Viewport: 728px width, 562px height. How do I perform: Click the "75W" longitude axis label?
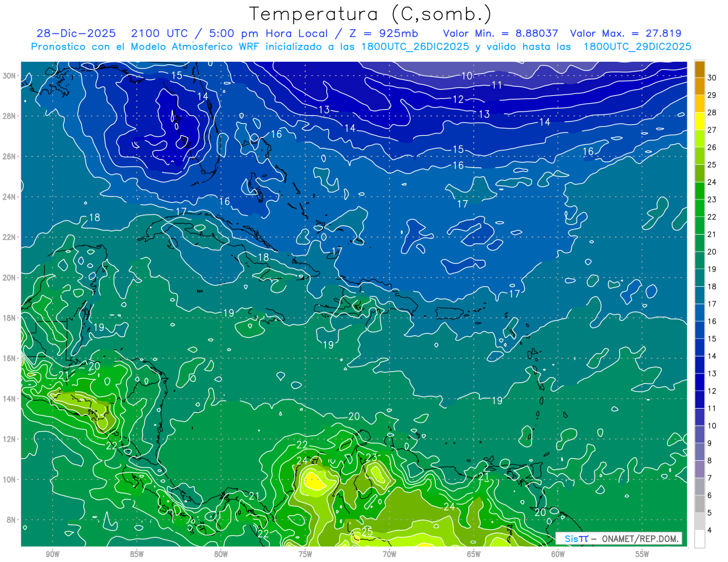(305, 555)
